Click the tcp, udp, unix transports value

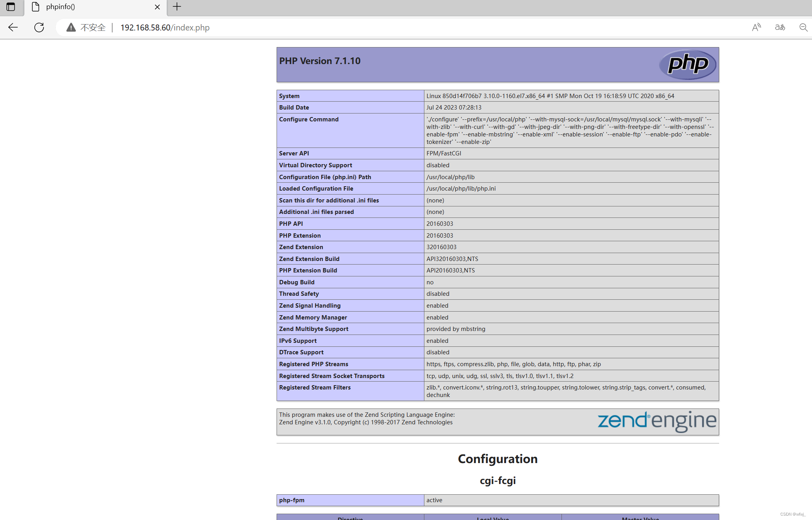pos(500,376)
